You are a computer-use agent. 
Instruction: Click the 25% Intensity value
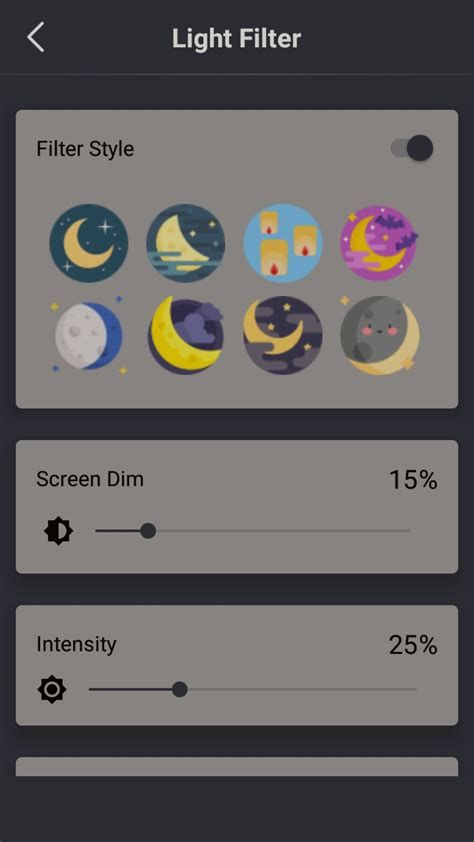tap(413, 645)
